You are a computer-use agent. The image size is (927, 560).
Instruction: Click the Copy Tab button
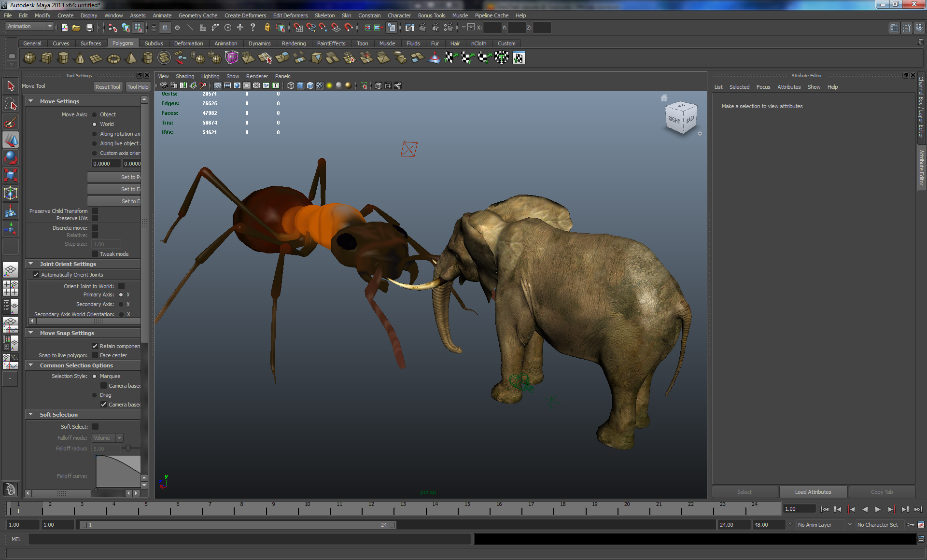pos(882,492)
